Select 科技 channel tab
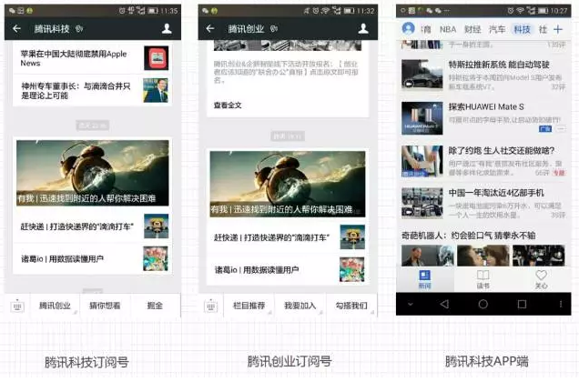The width and height of the screenshot is (579, 392). tap(522, 29)
